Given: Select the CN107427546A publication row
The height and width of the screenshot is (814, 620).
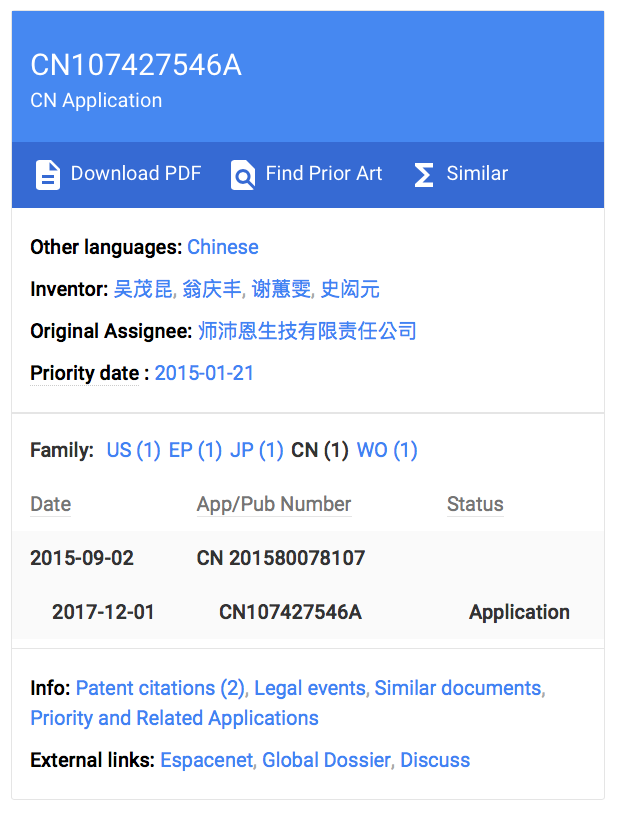Looking at the screenshot, I should click(x=290, y=612).
